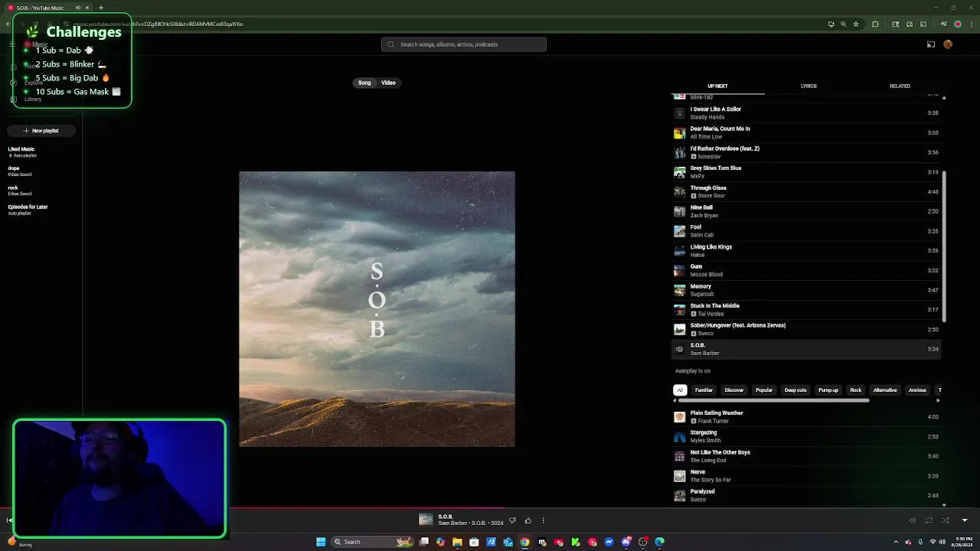
Task: Click speaker icon on S.O.B. queue row
Action: click(679, 349)
